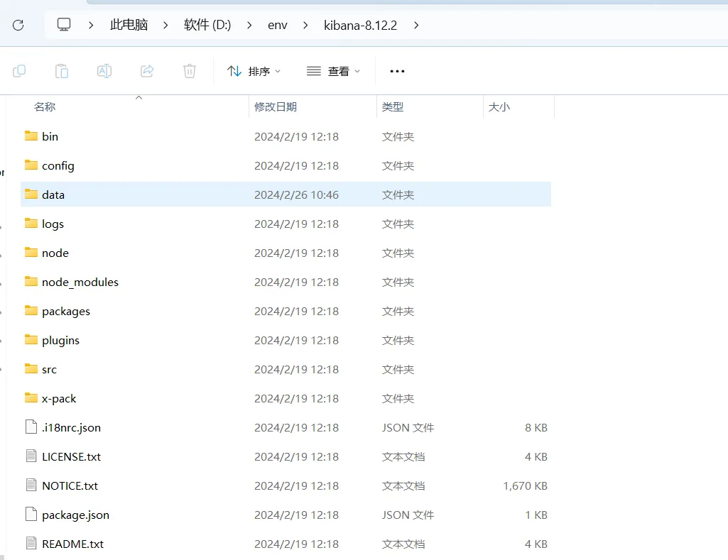Click the logs folder icon
The width and height of the screenshot is (728, 560).
(x=31, y=224)
